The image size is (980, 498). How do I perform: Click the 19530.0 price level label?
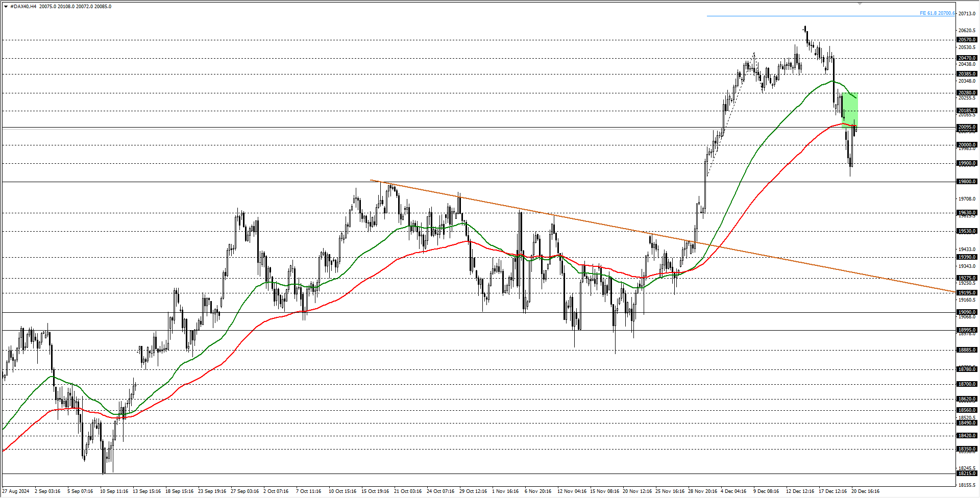click(x=967, y=231)
